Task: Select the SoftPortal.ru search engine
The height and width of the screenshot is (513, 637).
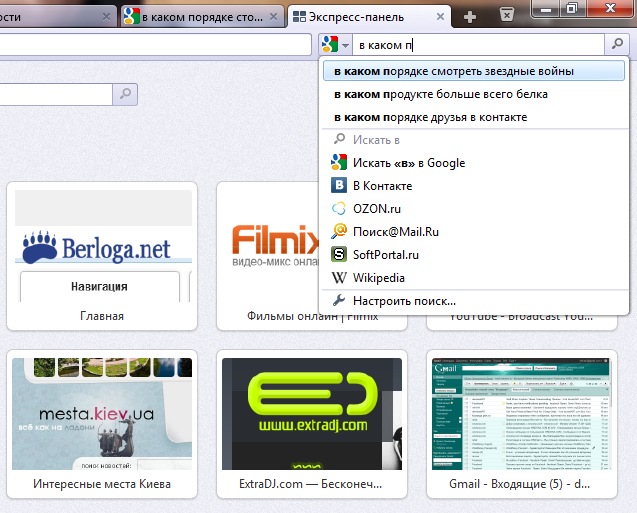Action: tap(474, 255)
